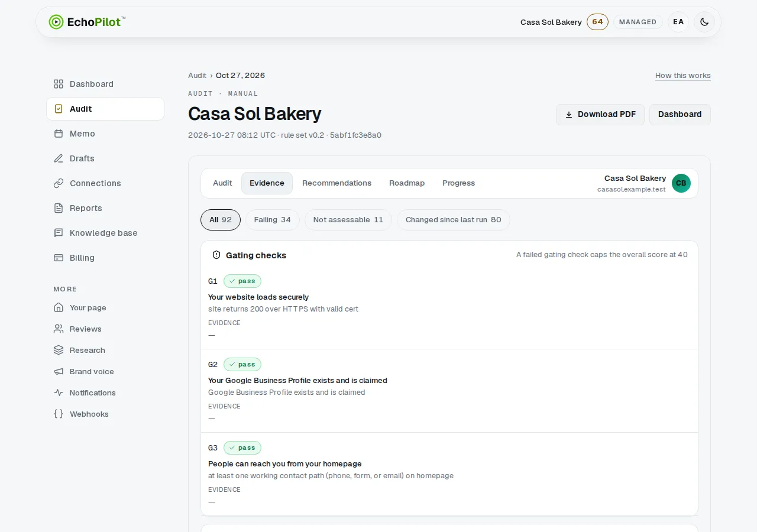Click the Gating checks shield icon
The image size is (757, 532).
(x=216, y=255)
